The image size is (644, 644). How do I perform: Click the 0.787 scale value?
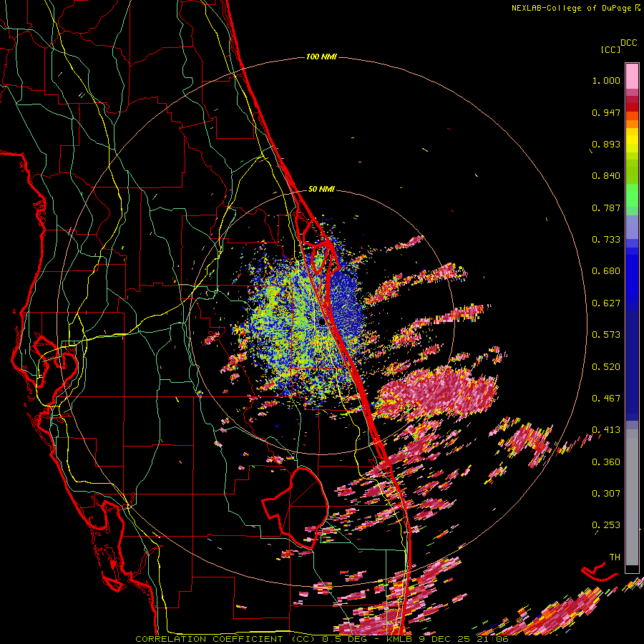click(x=606, y=208)
